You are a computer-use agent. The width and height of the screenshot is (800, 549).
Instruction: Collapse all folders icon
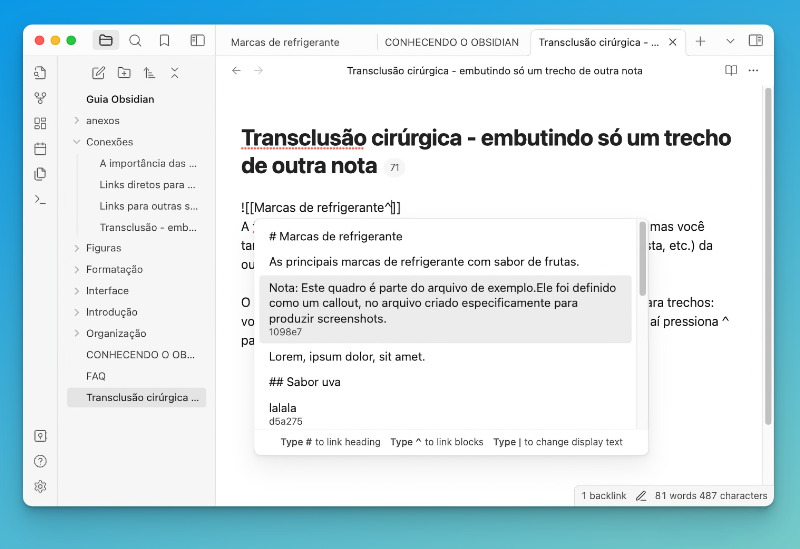click(174, 73)
